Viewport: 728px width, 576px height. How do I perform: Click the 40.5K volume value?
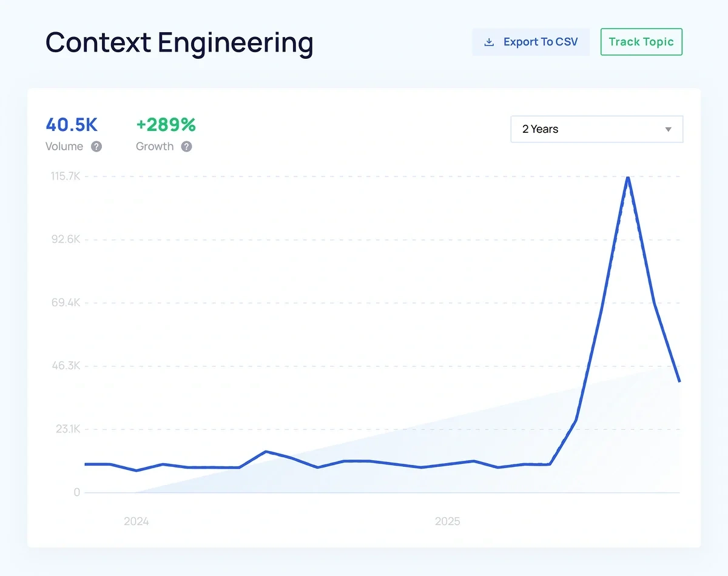click(72, 125)
